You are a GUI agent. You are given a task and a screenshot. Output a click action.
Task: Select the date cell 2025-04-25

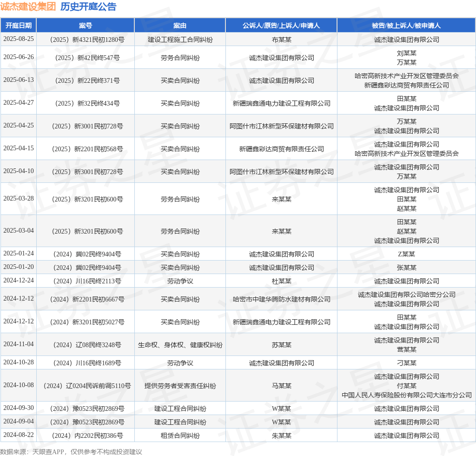[x=19, y=126]
